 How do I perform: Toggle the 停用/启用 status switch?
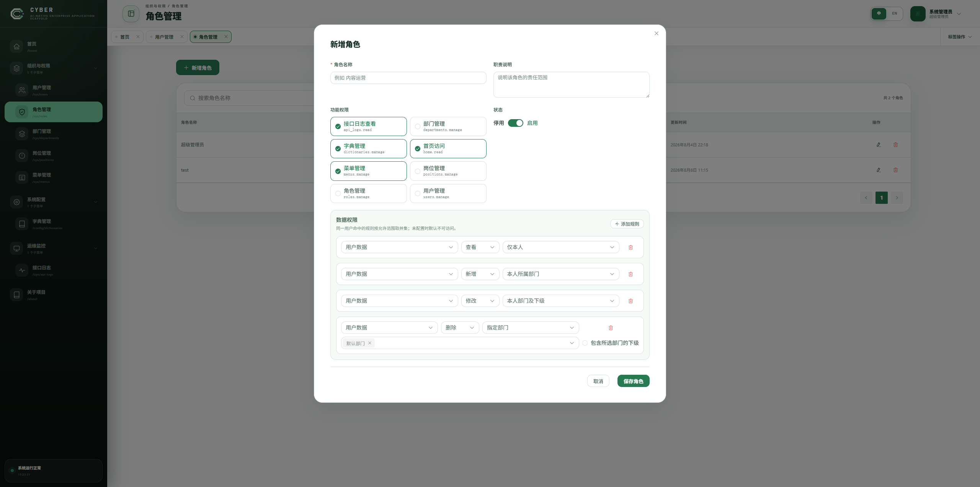[x=515, y=123]
